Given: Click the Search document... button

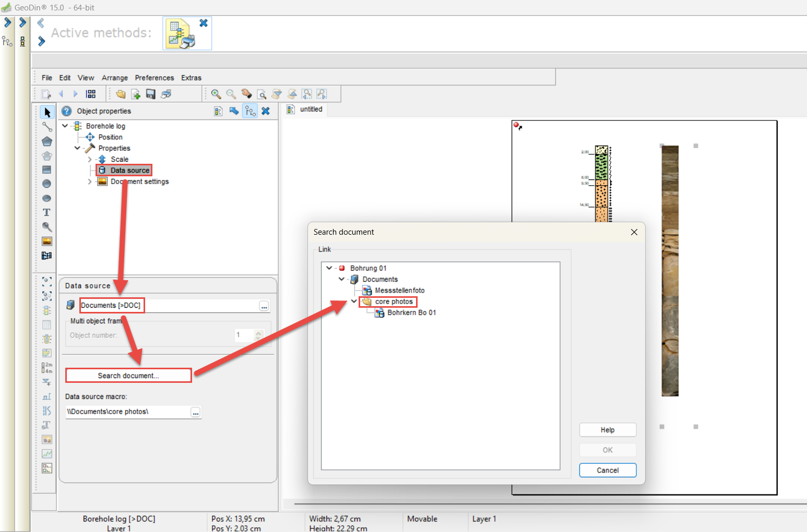Looking at the screenshot, I should coord(128,376).
